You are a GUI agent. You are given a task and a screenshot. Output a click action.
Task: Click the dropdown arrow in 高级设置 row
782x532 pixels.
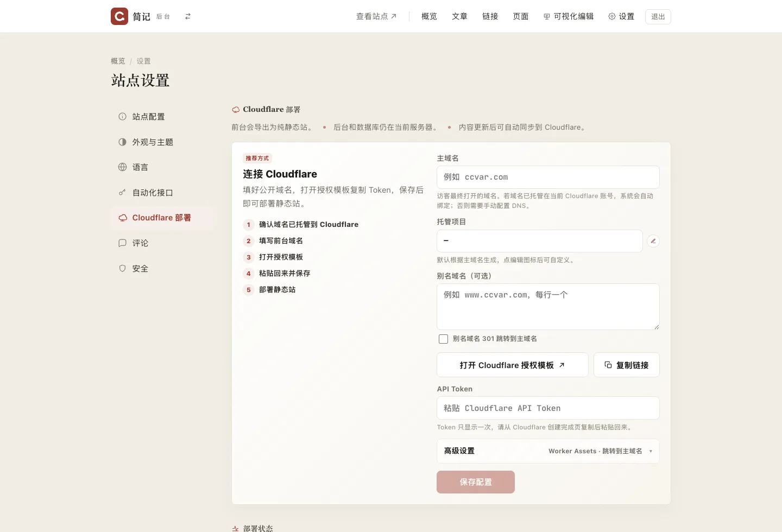click(651, 451)
